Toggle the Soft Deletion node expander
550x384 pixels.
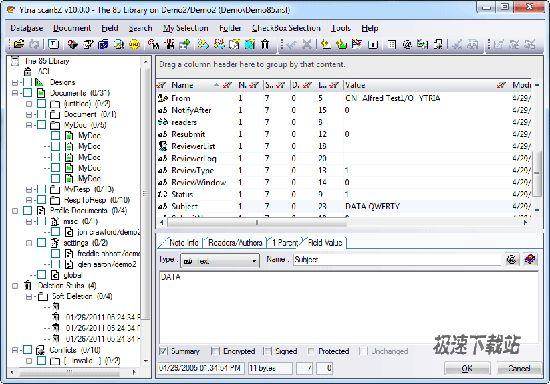click(x=29, y=297)
